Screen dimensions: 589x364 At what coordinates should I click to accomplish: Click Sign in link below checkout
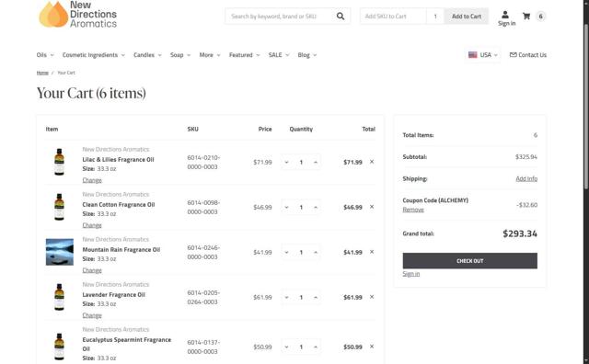pos(411,274)
